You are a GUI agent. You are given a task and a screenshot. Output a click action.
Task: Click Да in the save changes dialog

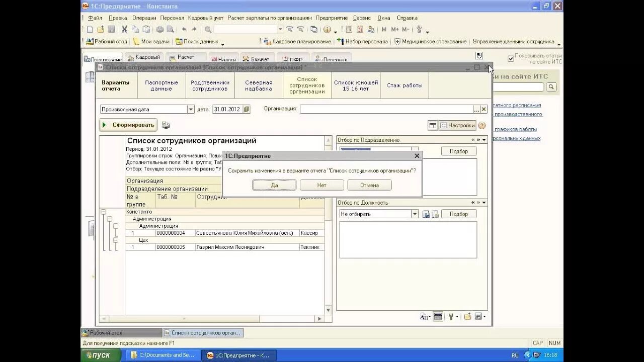[274, 185]
